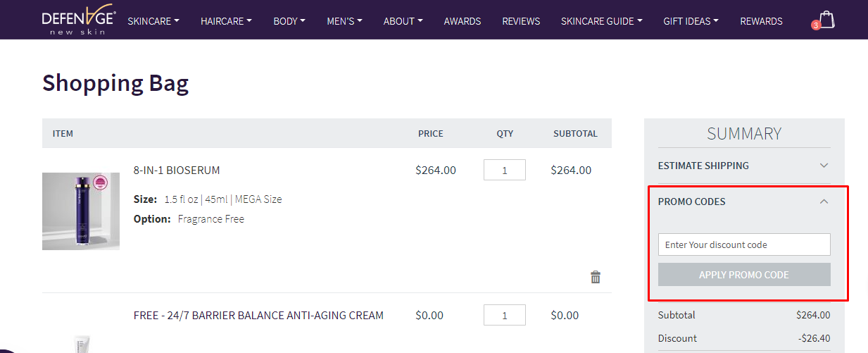Image resolution: width=868 pixels, height=353 pixels.
Task: Click the Shopping Bag heading
Action: [115, 83]
